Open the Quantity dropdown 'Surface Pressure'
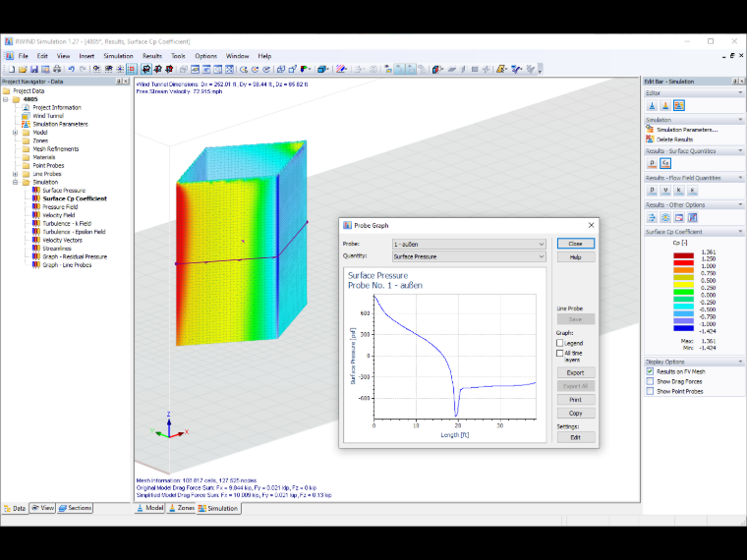Image resolution: width=747 pixels, height=560 pixels. point(469,256)
